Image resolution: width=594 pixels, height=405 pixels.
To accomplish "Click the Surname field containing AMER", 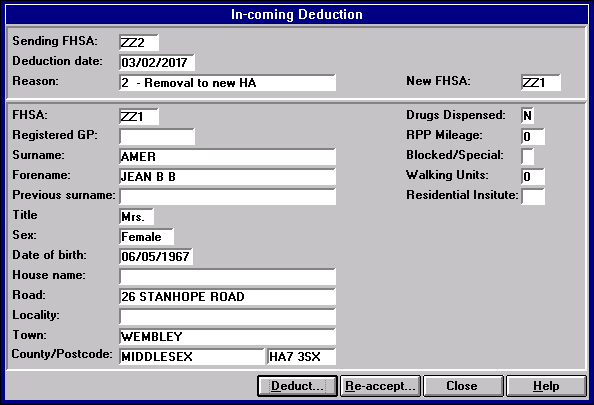I will (227, 156).
